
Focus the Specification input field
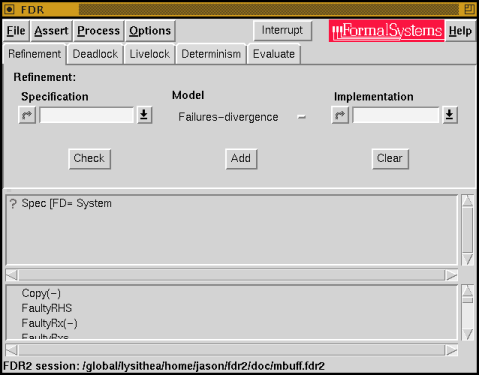[87, 115]
